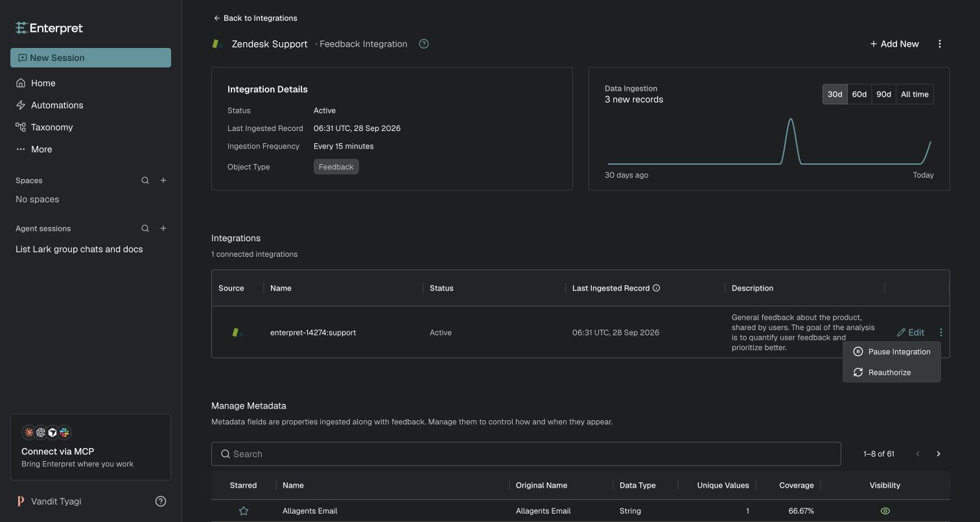Select the 90d ingestion range
This screenshot has height=522, width=980.
pyautogui.click(x=883, y=94)
